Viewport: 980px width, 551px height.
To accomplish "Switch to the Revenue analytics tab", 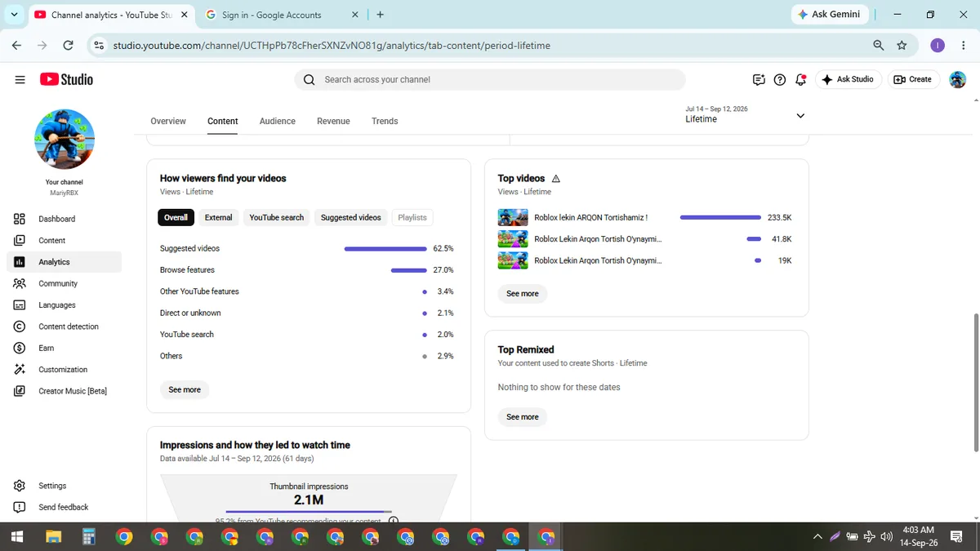I will (333, 121).
